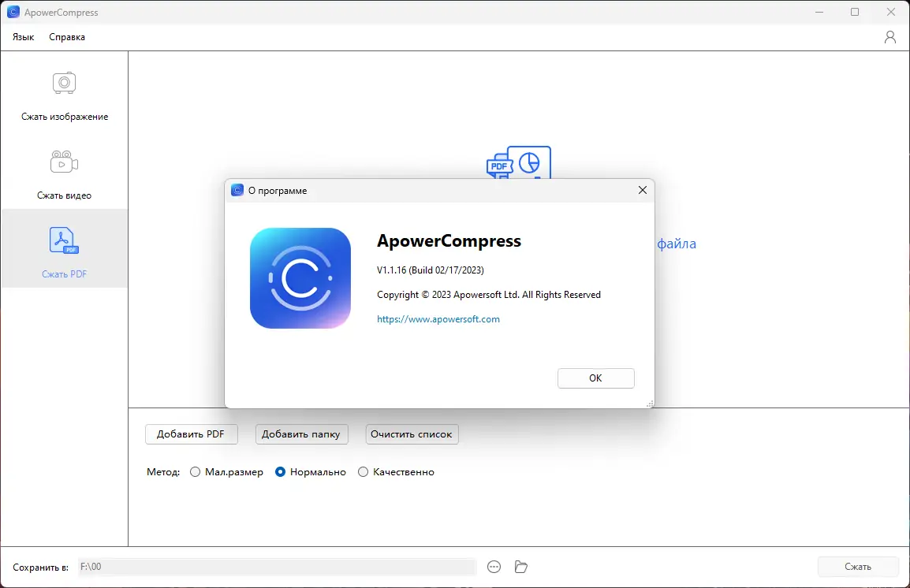Close the main ApowerCompress window
This screenshot has height=588, width=910.
point(891,12)
